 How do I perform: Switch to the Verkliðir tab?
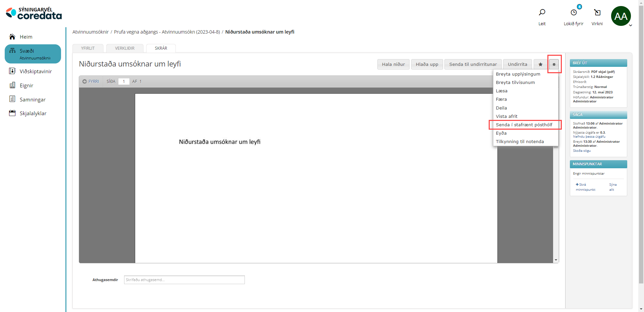click(125, 48)
